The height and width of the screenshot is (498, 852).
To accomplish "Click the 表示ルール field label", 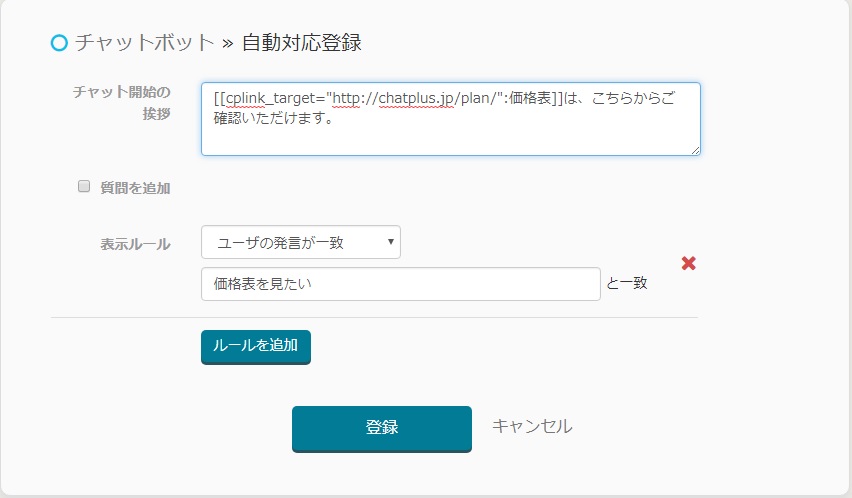I will click(x=135, y=244).
